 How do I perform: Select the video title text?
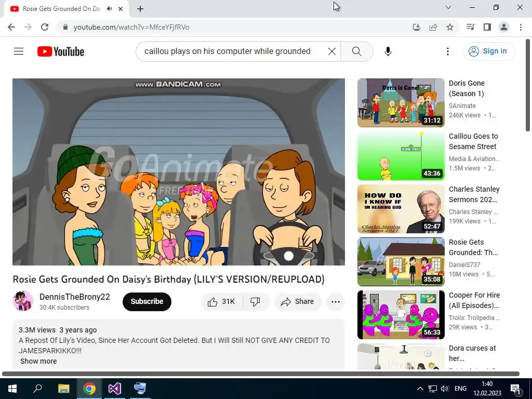[x=169, y=279]
